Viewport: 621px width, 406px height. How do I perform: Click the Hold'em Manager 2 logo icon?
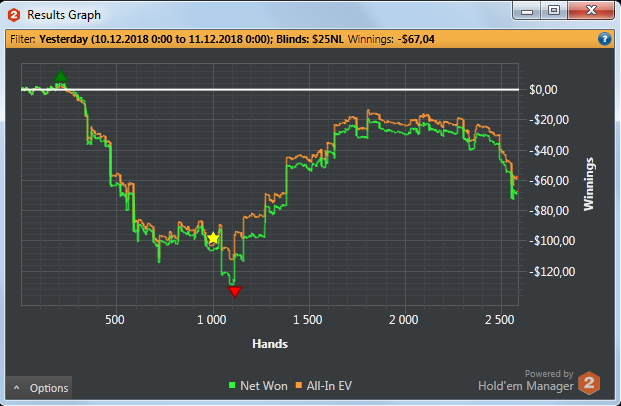click(x=589, y=383)
